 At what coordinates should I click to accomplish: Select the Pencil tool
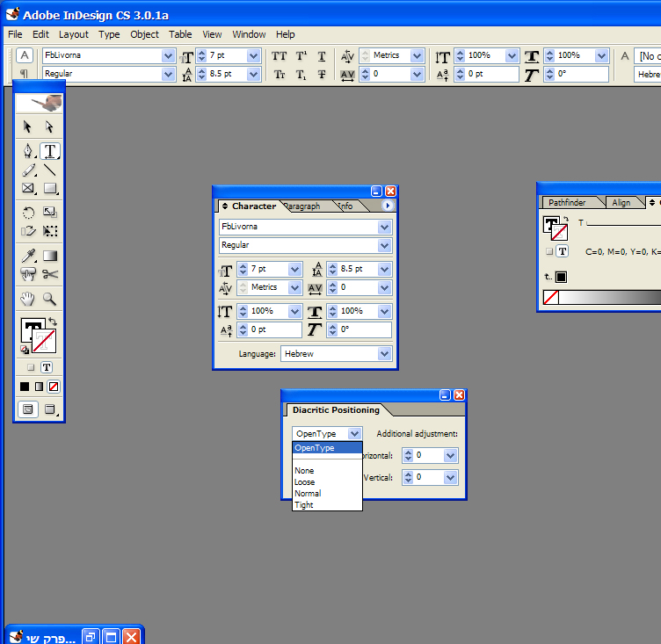click(28, 170)
